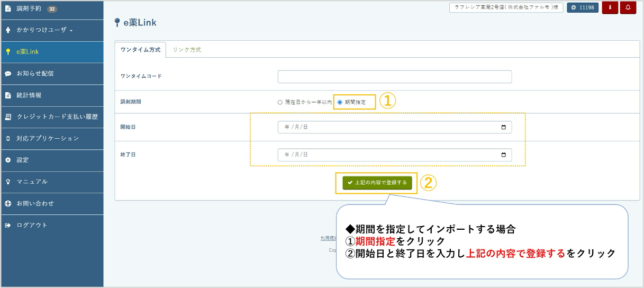Open notifications via the bell icon
The image size is (644, 288).
[x=628, y=7]
